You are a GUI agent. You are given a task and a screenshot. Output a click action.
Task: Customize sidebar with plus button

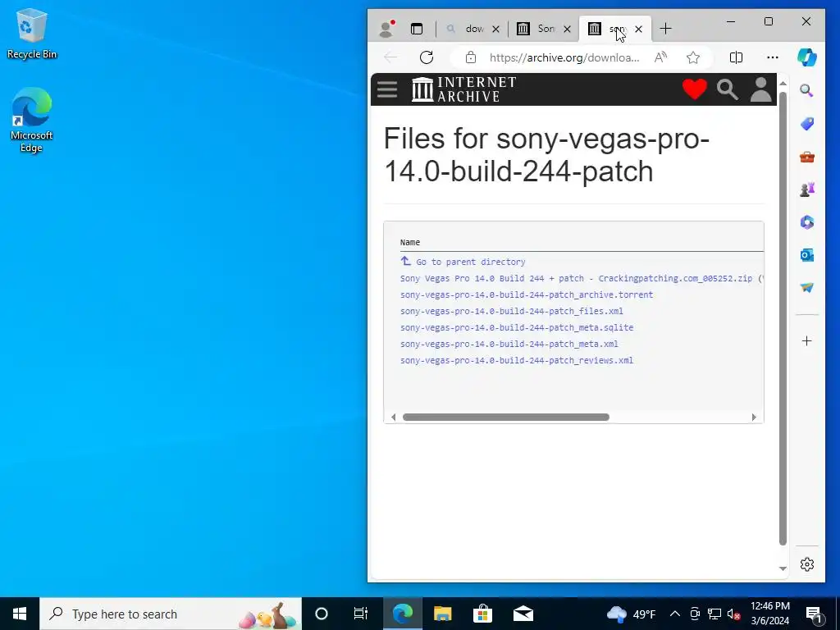(x=807, y=340)
